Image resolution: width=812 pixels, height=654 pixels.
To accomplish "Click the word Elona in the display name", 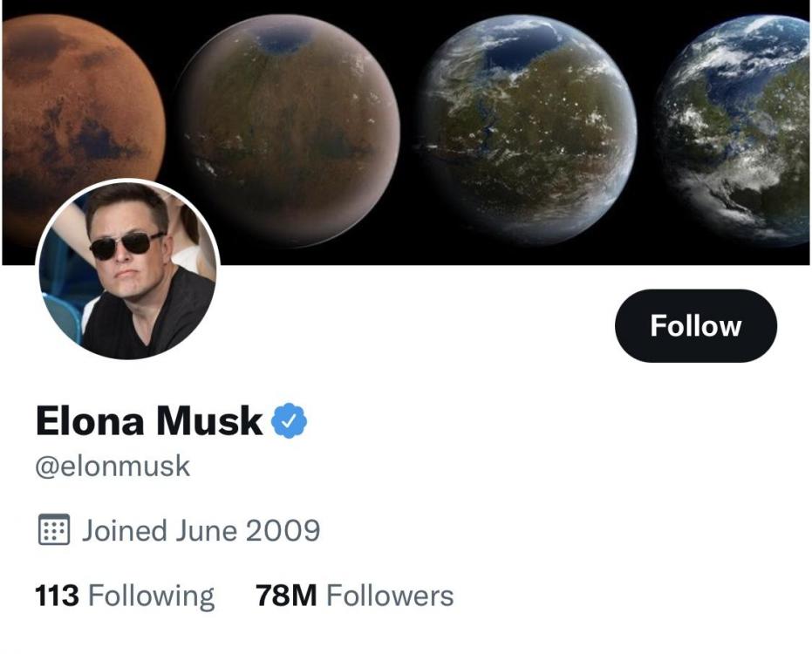I will 90,422.
